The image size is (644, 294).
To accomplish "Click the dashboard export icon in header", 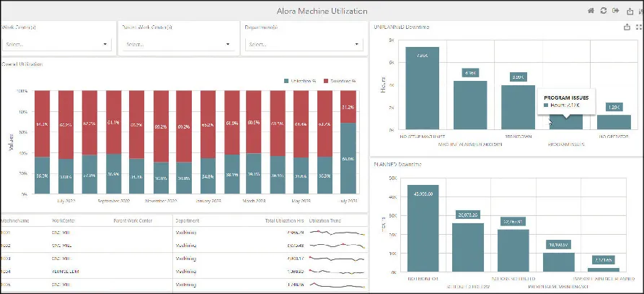I will pyautogui.click(x=629, y=11).
